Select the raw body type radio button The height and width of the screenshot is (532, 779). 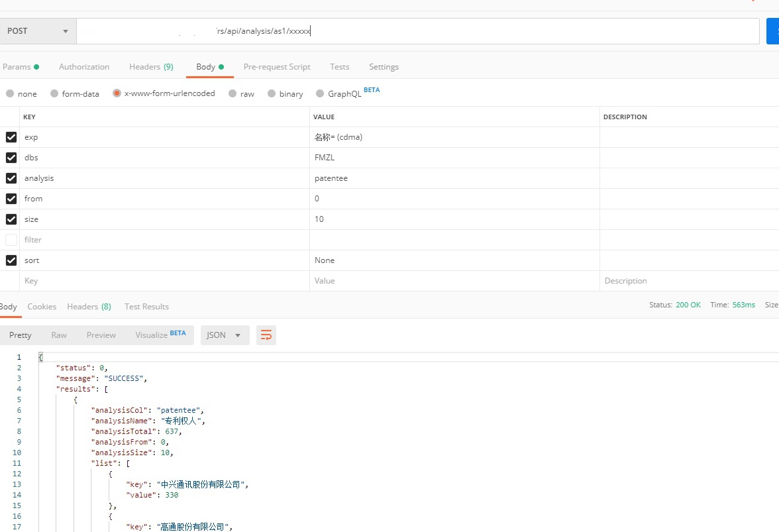[x=233, y=94]
